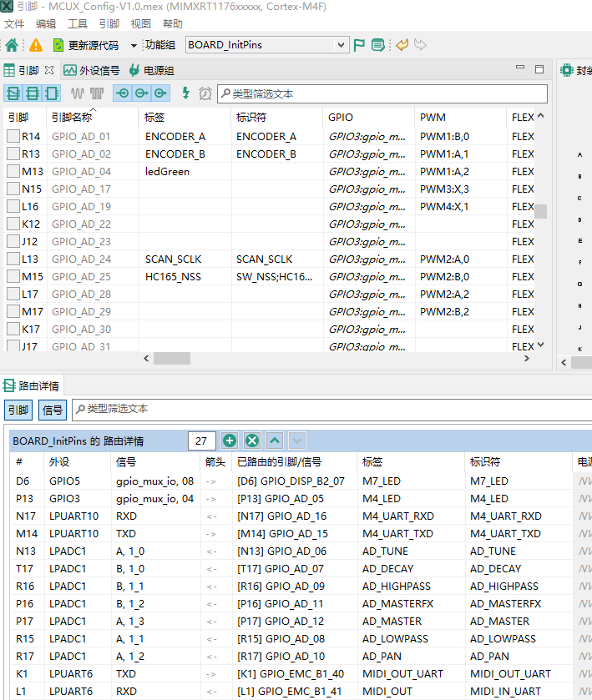Image resolution: width=592 pixels, height=700 pixels.
Task: Check the box for pin K12
Action: (13, 224)
